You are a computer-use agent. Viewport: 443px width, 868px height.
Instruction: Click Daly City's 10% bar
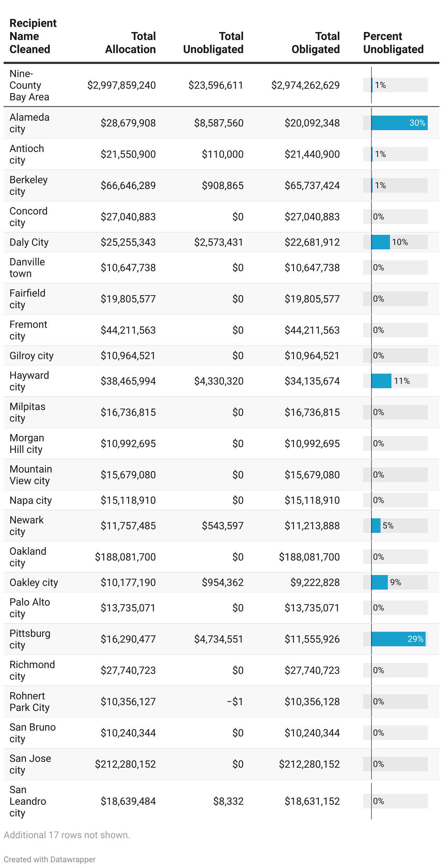[x=381, y=242]
